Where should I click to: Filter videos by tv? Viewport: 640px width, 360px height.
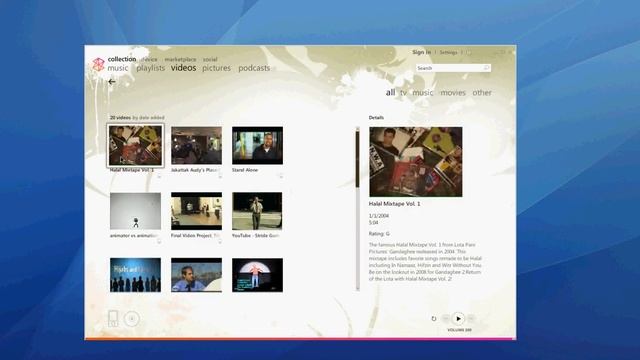pyautogui.click(x=403, y=93)
